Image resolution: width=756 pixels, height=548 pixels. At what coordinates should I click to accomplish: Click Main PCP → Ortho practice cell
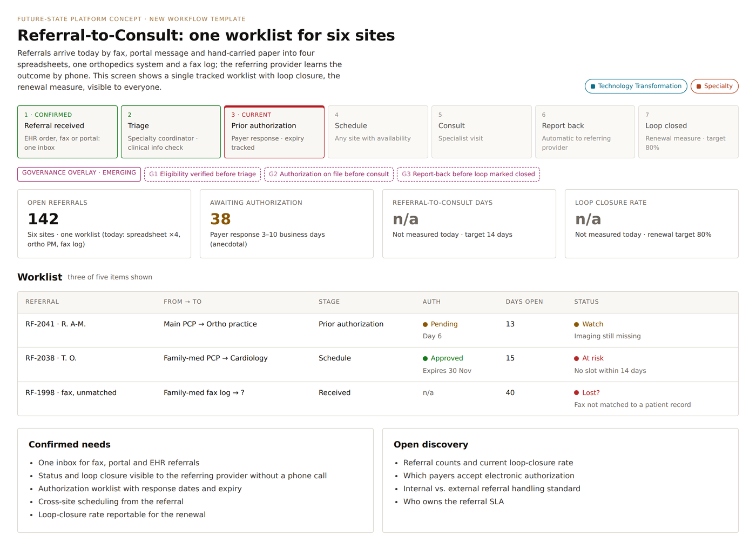click(210, 324)
